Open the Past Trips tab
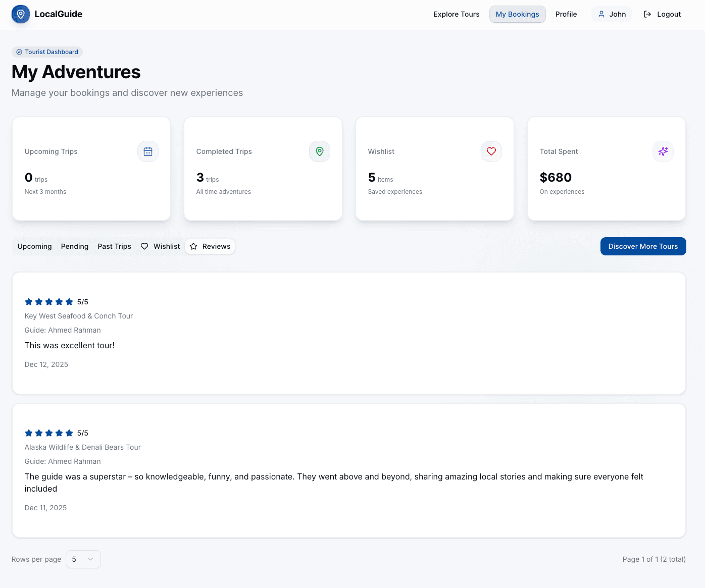 tap(114, 246)
